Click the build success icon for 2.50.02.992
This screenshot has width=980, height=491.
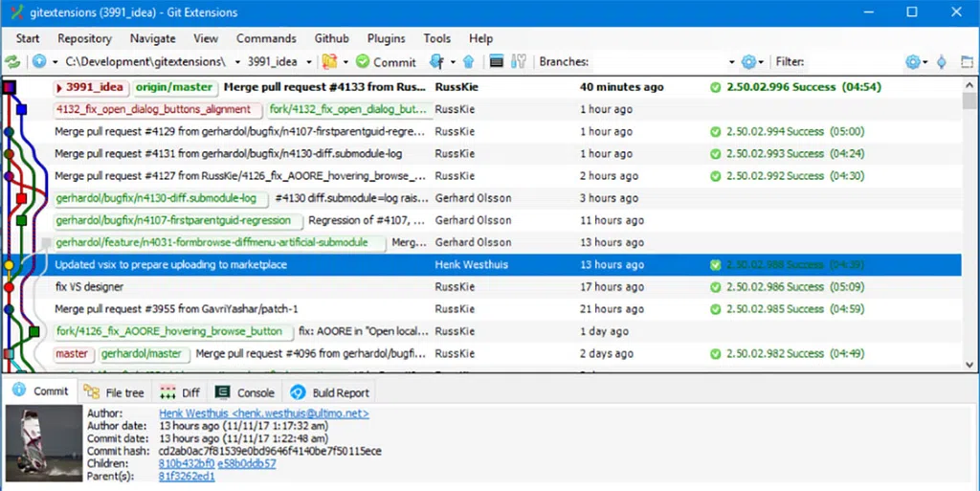tap(715, 176)
